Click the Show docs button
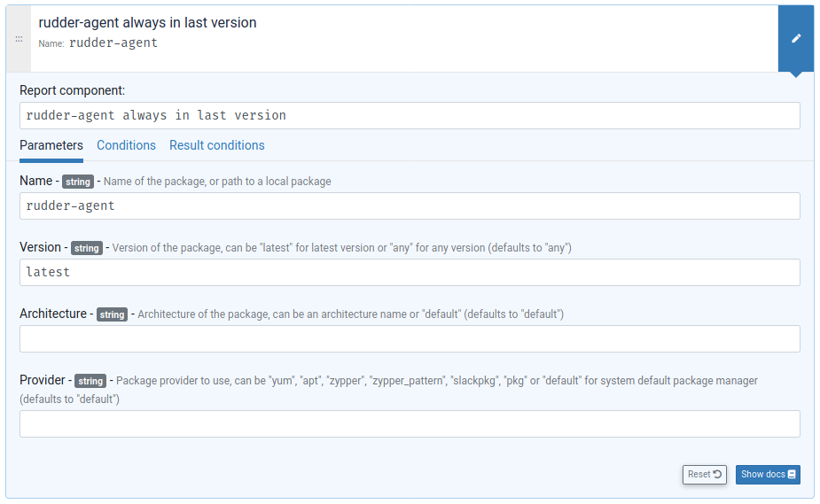The image size is (820, 504). coord(768,474)
